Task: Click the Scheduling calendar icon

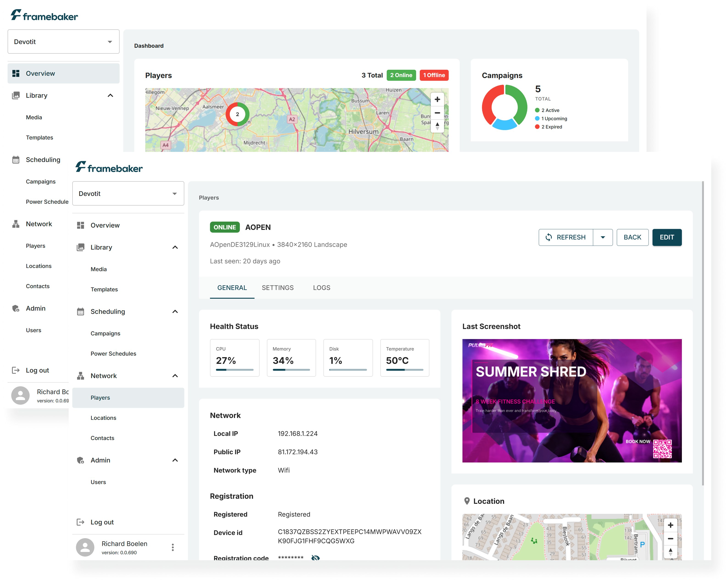Action: pos(81,311)
